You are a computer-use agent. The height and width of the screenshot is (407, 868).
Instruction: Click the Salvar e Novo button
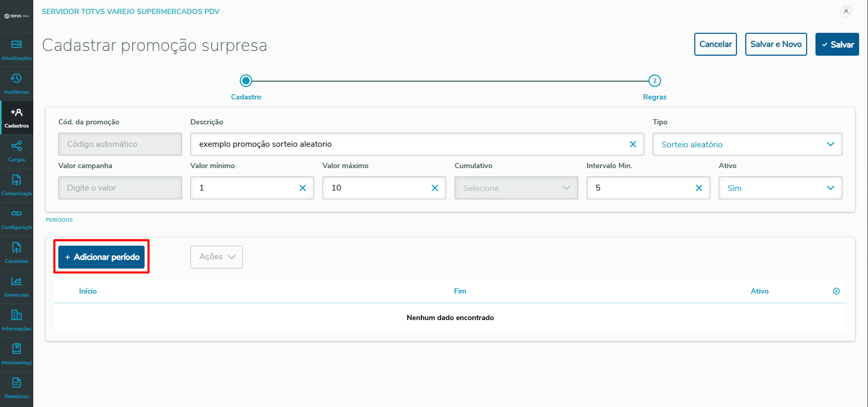click(x=776, y=44)
